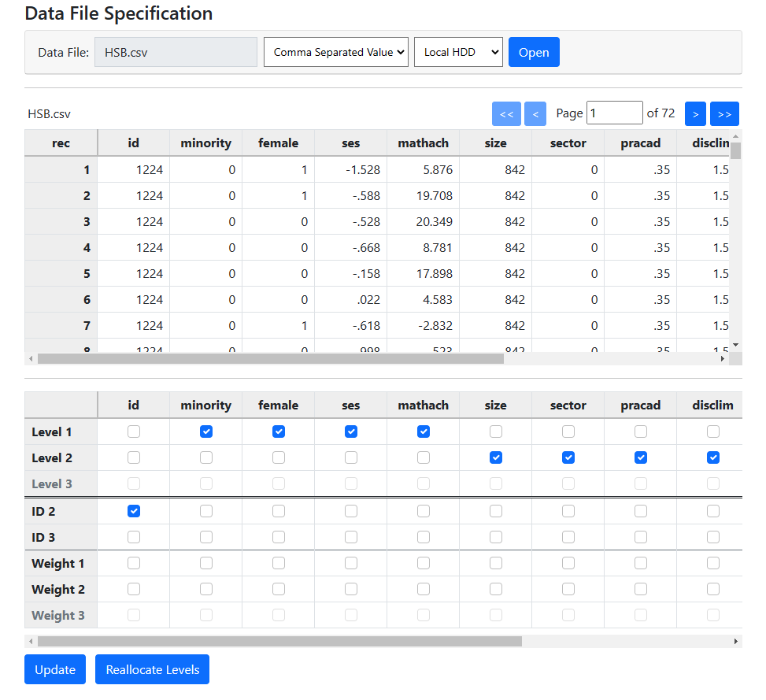
Task: Go to previous page with < button
Action: tap(535, 113)
